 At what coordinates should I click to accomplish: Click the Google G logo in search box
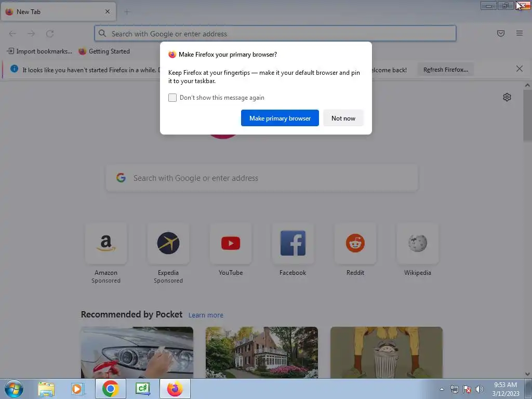pos(121,178)
